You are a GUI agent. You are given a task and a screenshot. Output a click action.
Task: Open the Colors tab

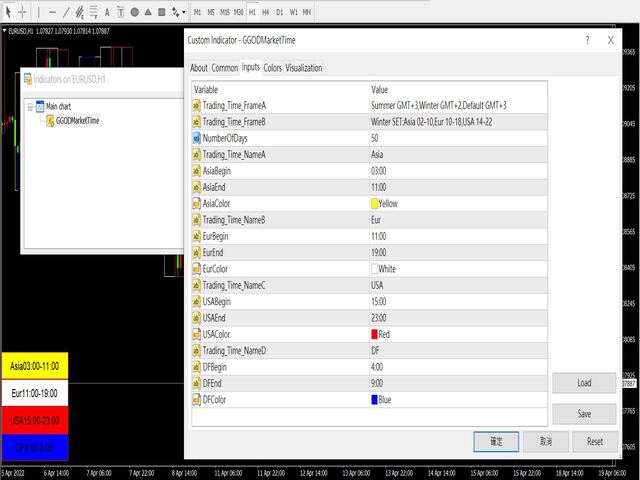(x=273, y=68)
